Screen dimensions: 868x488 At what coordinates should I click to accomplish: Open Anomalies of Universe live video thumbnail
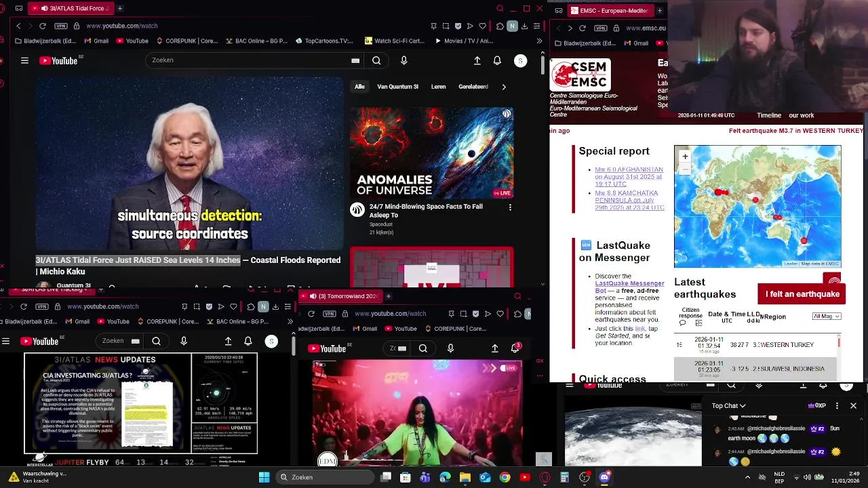click(431, 152)
